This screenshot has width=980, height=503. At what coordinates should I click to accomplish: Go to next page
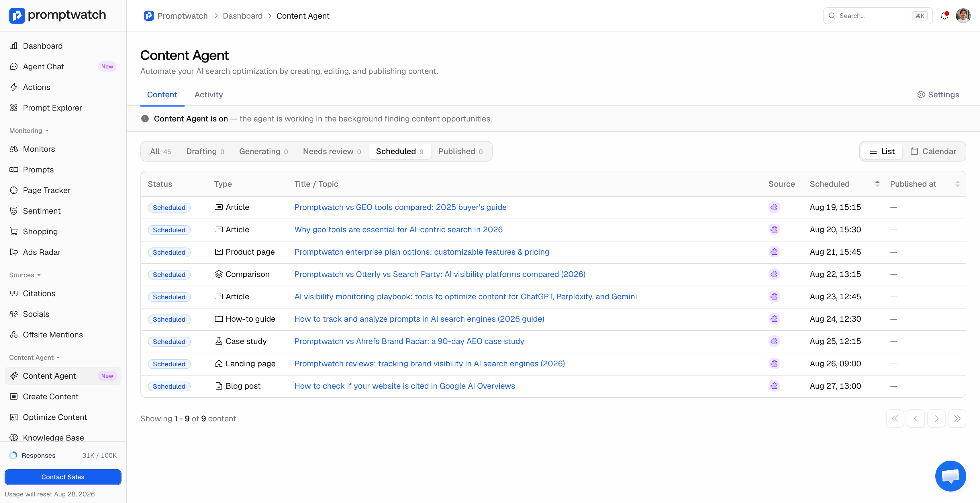click(x=936, y=418)
